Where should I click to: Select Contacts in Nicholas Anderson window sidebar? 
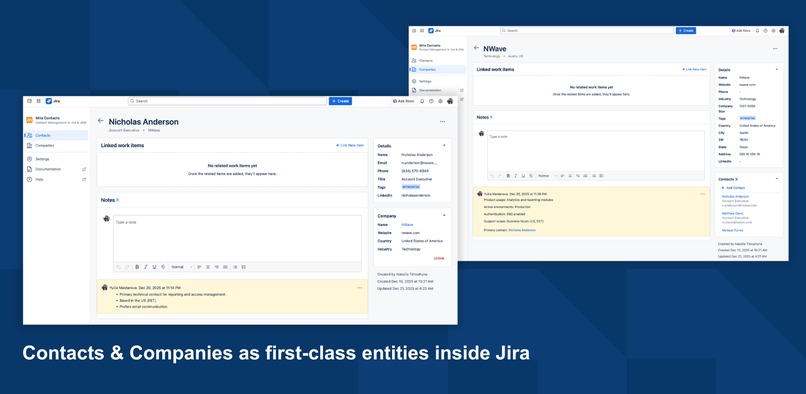(x=56, y=135)
